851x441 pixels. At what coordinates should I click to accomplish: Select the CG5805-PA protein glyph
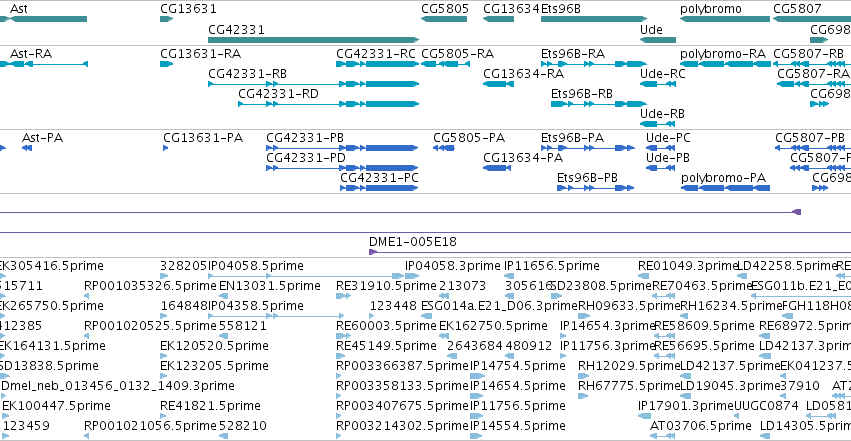pyautogui.click(x=444, y=148)
